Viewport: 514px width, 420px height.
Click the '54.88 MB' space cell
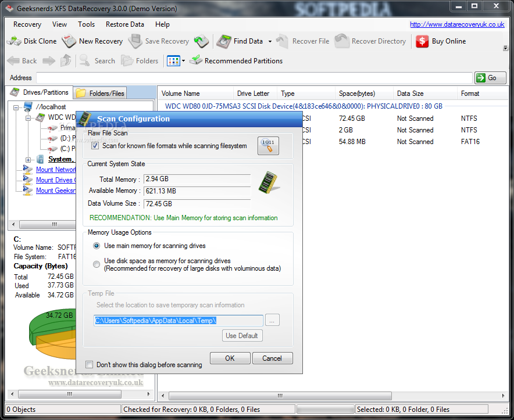(352, 142)
